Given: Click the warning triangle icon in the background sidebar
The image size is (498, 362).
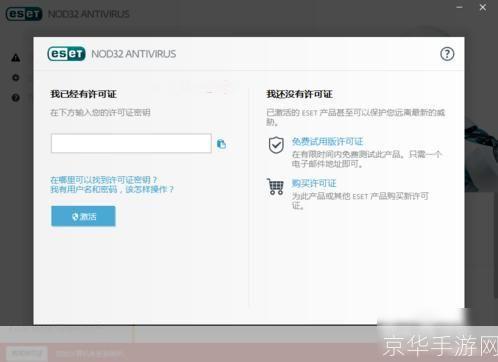Looking at the screenshot, I should [x=16, y=58].
